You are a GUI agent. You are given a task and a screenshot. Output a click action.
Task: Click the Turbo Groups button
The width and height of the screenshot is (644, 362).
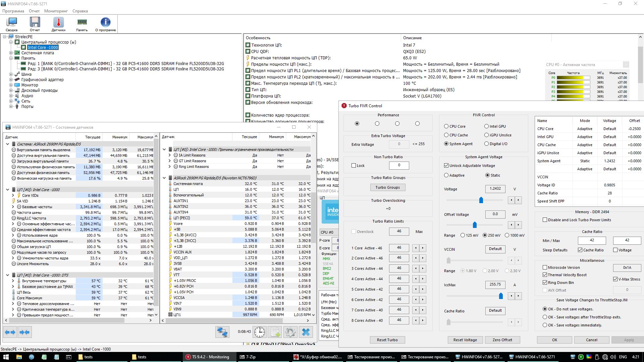(387, 187)
